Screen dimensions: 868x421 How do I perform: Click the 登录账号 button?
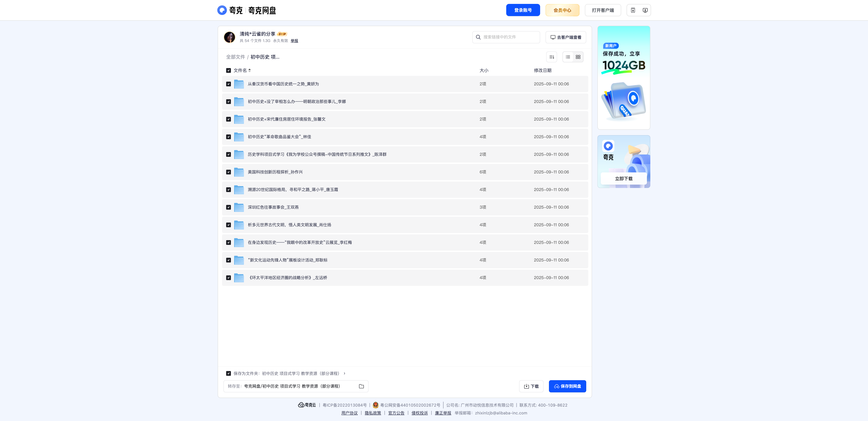point(523,10)
